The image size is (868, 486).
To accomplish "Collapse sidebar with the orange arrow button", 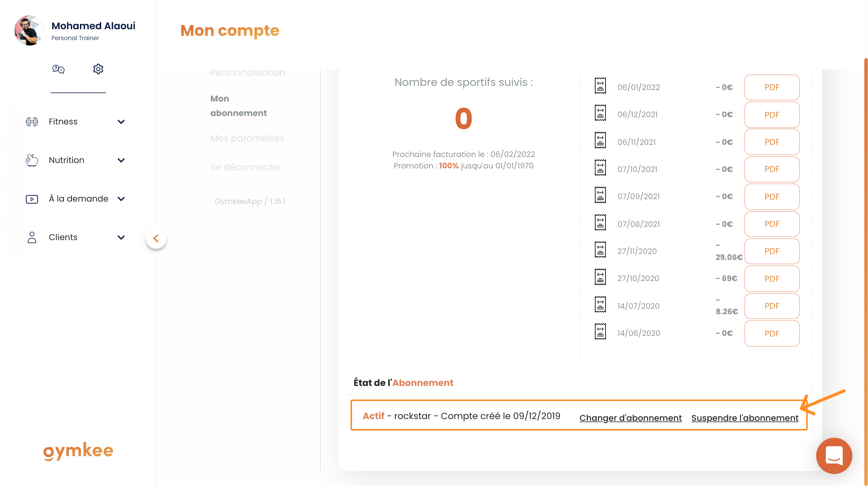I will [x=156, y=238].
